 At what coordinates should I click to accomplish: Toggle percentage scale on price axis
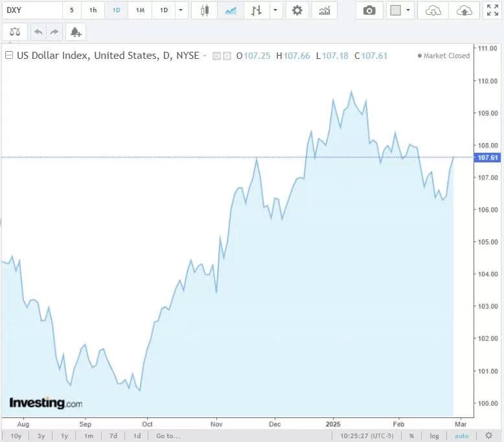(411, 436)
